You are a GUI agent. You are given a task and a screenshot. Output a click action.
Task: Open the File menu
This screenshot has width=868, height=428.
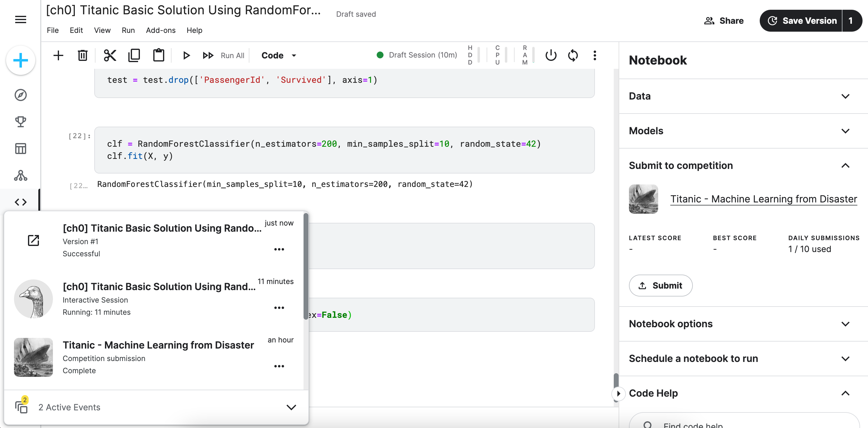point(53,30)
